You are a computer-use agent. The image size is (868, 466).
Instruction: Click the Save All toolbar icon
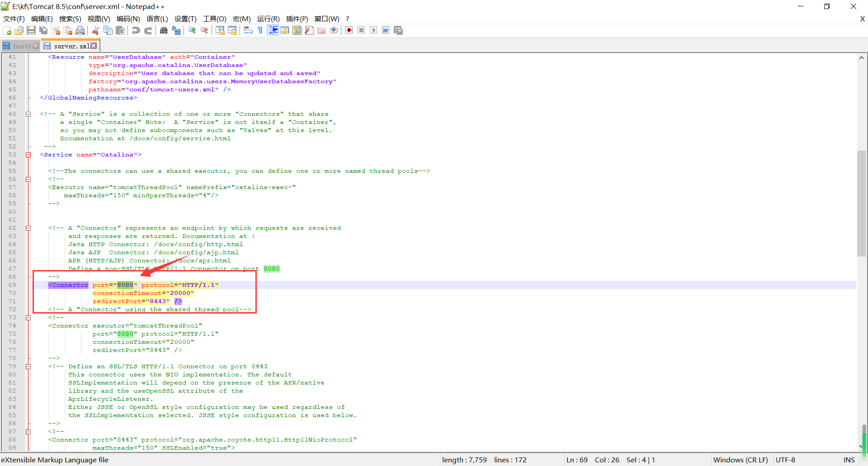pyautogui.click(x=43, y=30)
